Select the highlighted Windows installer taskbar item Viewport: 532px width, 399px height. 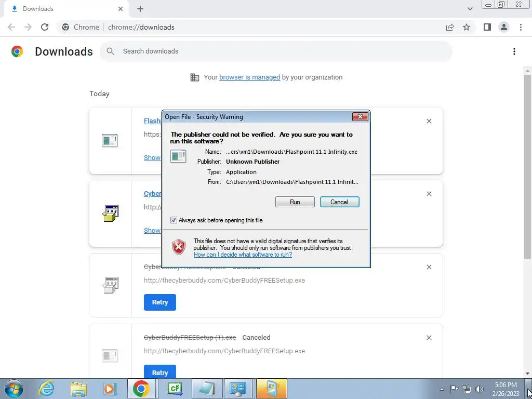pos(271,389)
